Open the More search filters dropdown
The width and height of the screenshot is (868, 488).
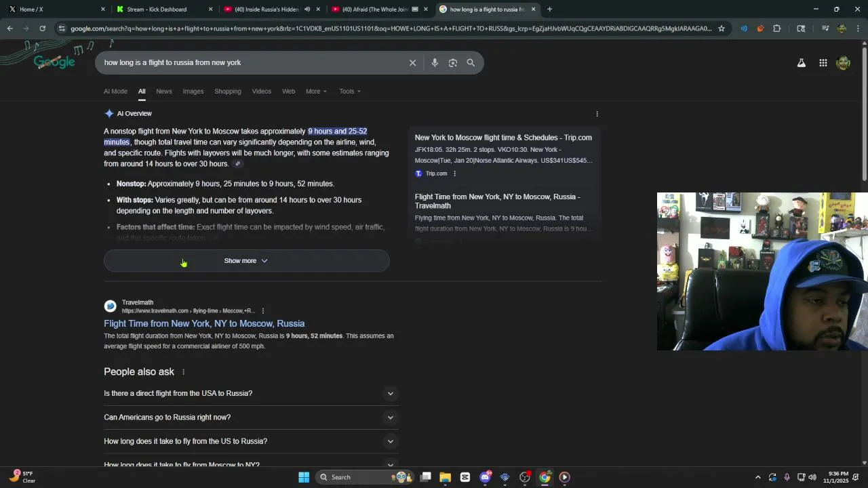coord(316,91)
